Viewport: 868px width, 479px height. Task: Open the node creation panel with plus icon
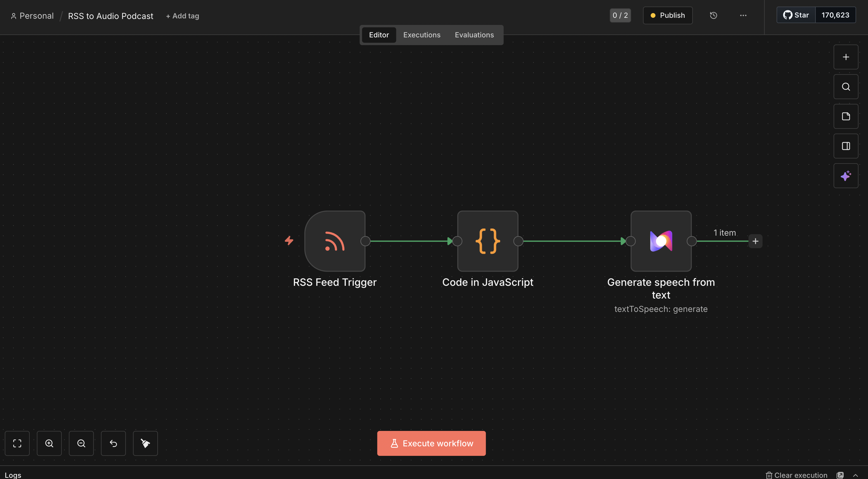click(x=846, y=57)
